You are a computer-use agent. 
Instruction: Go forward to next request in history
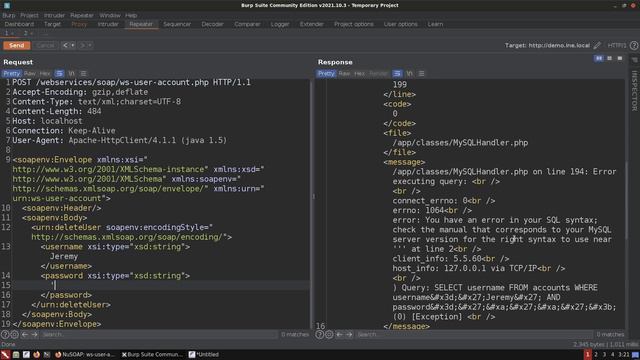(x=82, y=45)
